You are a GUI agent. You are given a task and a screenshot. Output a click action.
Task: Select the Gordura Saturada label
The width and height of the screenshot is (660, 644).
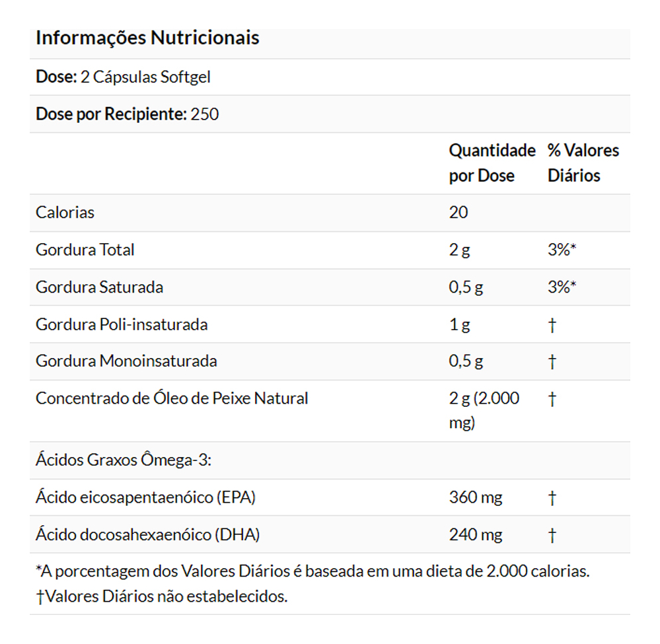pyautogui.click(x=99, y=287)
